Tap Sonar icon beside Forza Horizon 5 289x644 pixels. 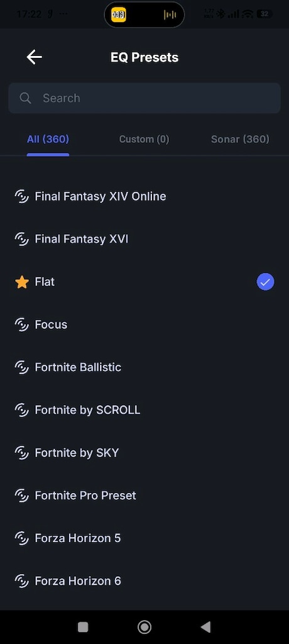click(22, 538)
